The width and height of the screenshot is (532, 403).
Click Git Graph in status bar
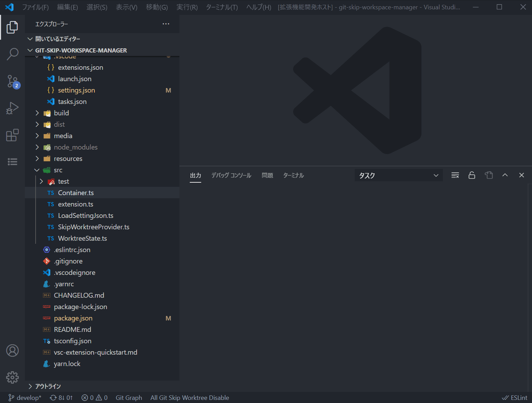[129, 398]
